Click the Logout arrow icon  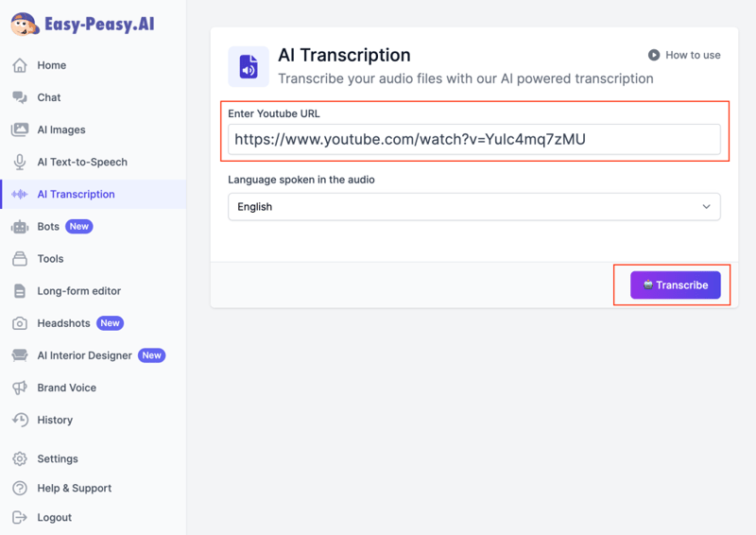coord(20,517)
